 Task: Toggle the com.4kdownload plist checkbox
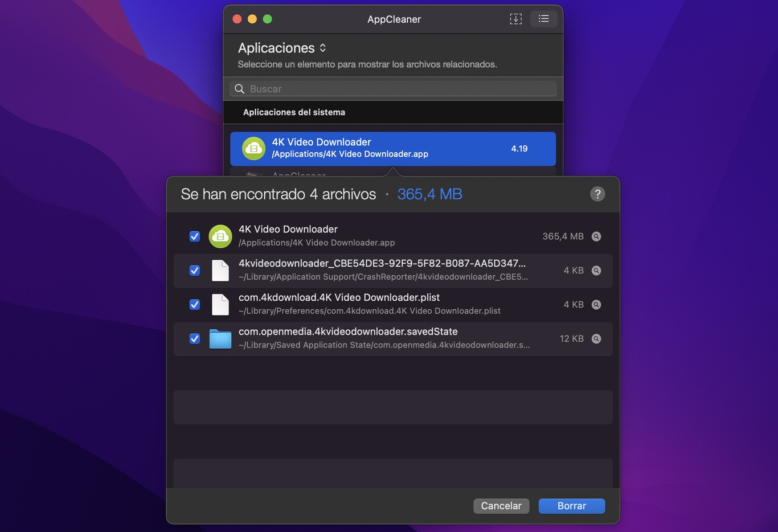pos(195,305)
